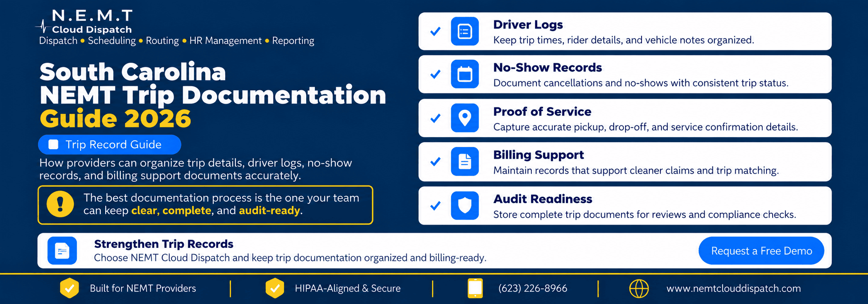Click the checkmark next to Driver Logs

click(x=436, y=32)
